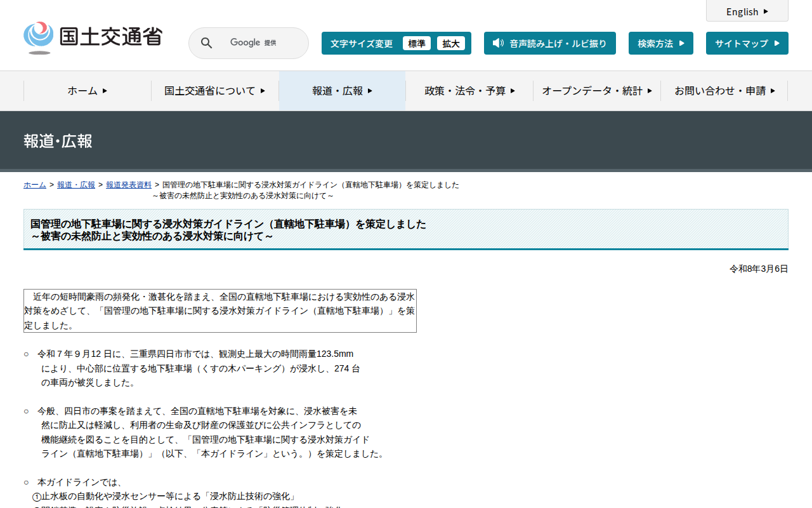The image size is (812, 508).
Task: Set font size to 拡大
Action: pos(451,43)
